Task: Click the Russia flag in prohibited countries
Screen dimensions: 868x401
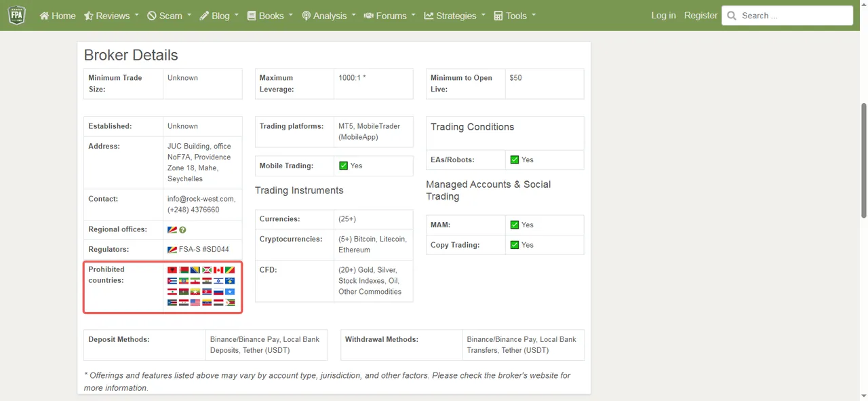Action: [x=218, y=292]
